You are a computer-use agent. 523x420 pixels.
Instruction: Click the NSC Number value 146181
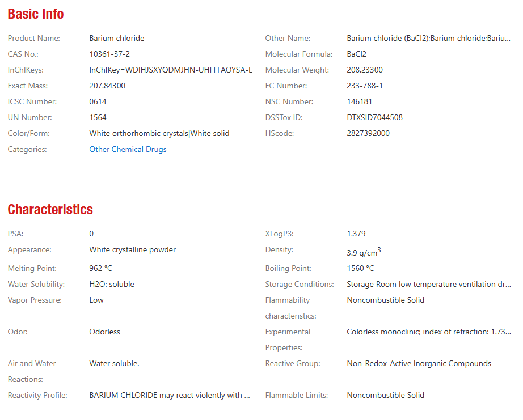(x=359, y=101)
